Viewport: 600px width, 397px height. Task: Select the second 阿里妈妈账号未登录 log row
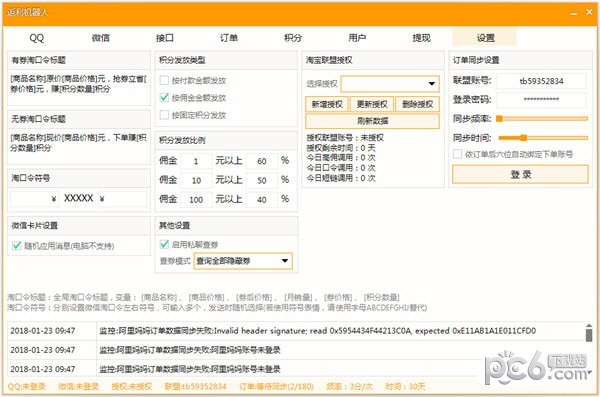click(x=296, y=369)
